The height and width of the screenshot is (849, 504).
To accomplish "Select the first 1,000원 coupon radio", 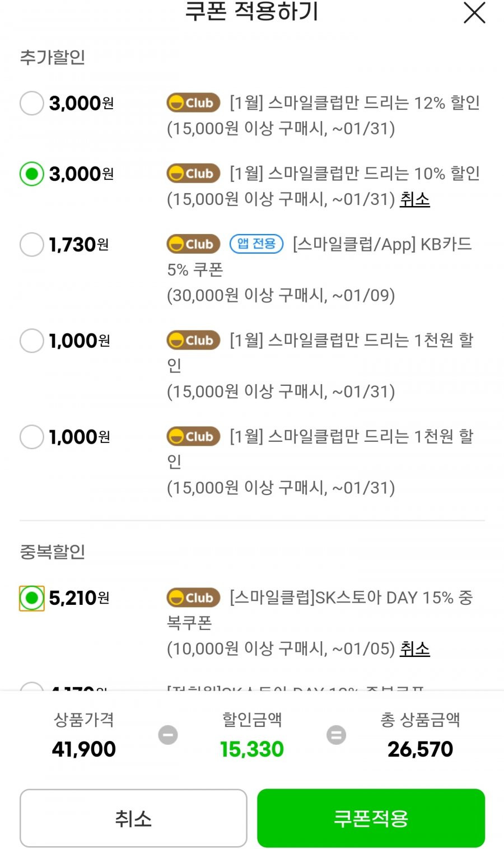I will point(32,340).
